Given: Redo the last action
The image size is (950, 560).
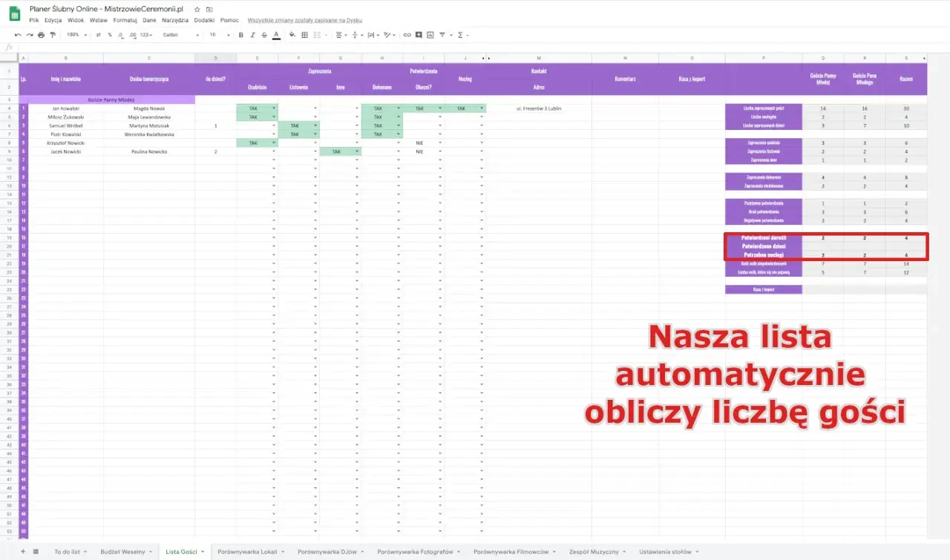Looking at the screenshot, I should [x=30, y=35].
